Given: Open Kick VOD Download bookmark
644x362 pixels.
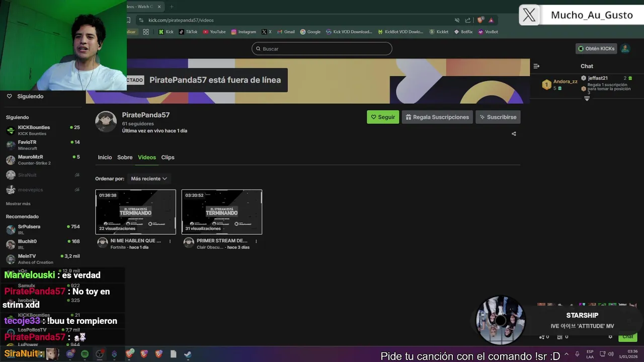Looking at the screenshot, I should click(349, 32).
